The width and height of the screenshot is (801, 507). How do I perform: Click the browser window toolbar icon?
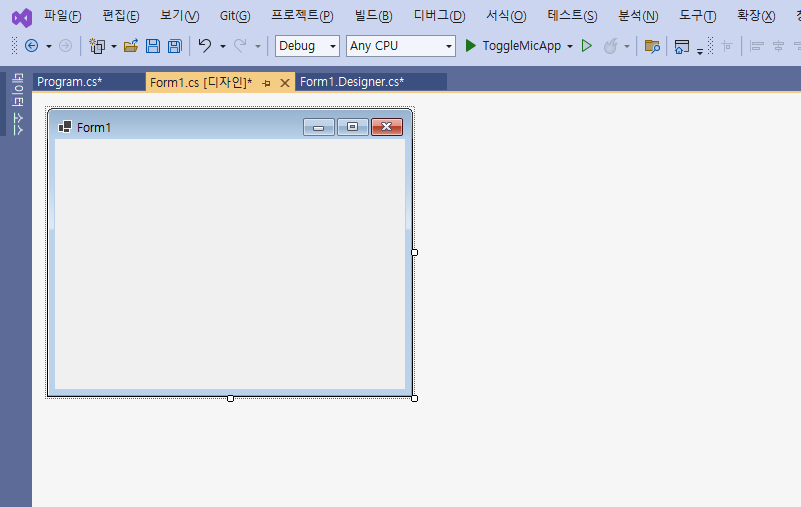pyautogui.click(x=681, y=47)
